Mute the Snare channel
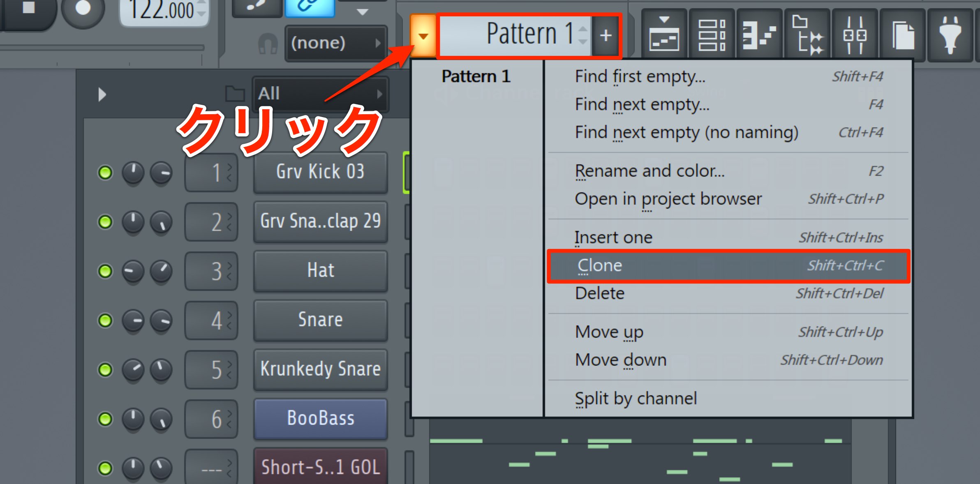The image size is (980, 484). click(105, 320)
